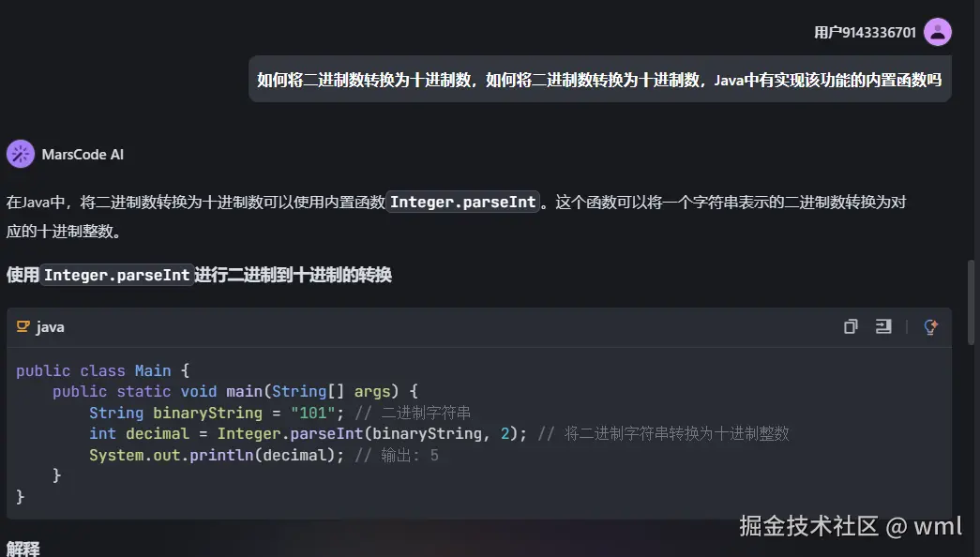980x557 pixels.
Task: Click the comment '// 输出: 5'
Action: click(397, 455)
